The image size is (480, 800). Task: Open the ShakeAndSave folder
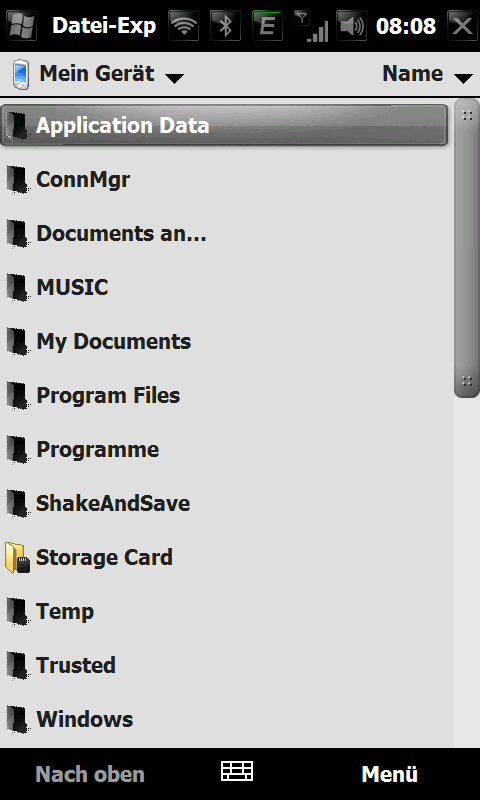[x=226, y=504]
